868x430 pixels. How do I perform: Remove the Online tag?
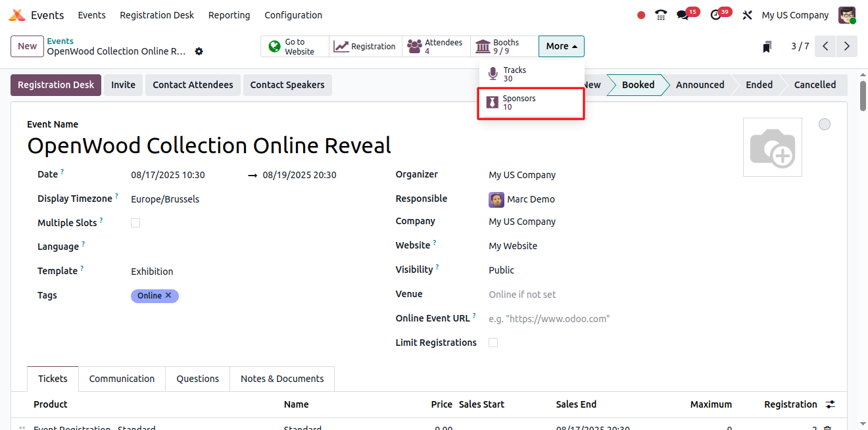point(168,296)
